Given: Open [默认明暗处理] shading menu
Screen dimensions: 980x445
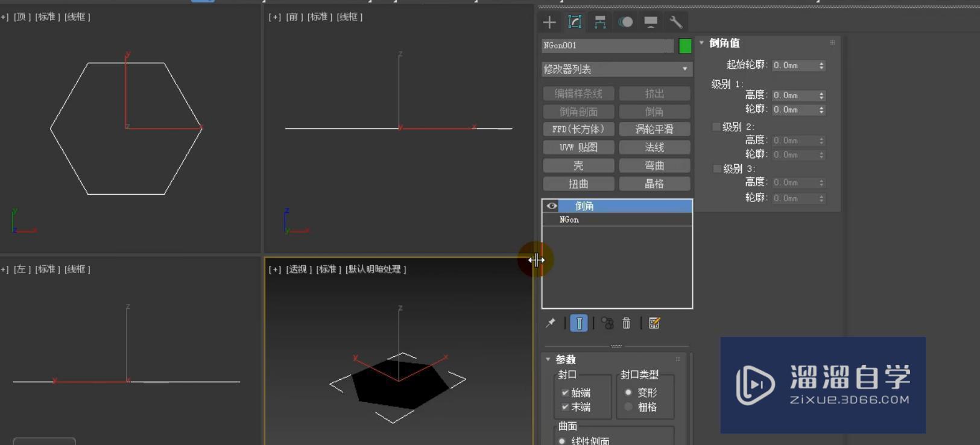Looking at the screenshot, I should (x=376, y=269).
